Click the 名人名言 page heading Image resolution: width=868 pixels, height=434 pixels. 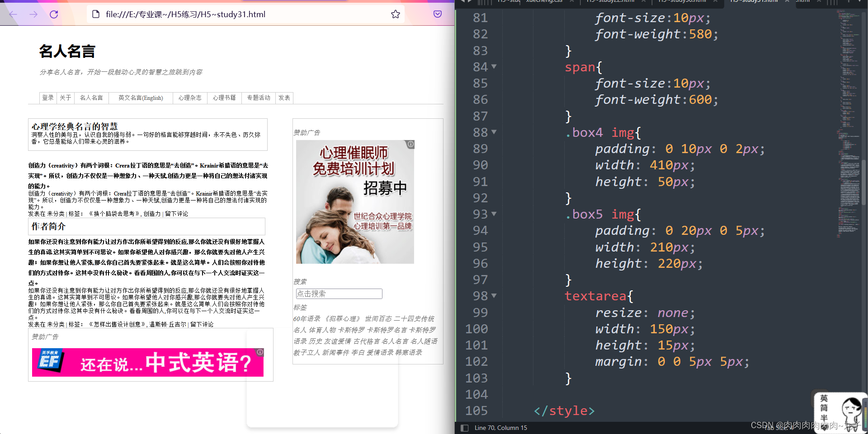(67, 51)
